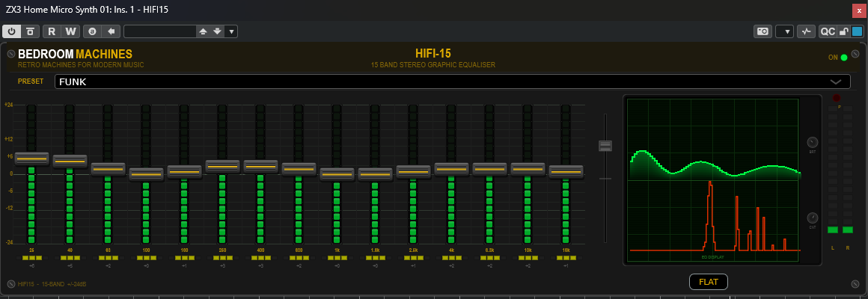Click the CNT display contrast knob
Viewport: 868px width, 299px height.
coord(813,218)
